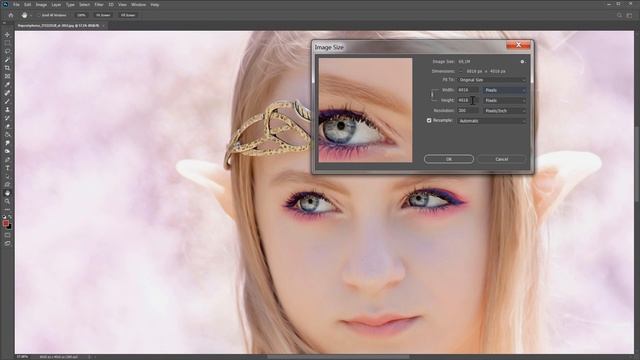Toggle Quick Mask mode

[x=7, y=235]
